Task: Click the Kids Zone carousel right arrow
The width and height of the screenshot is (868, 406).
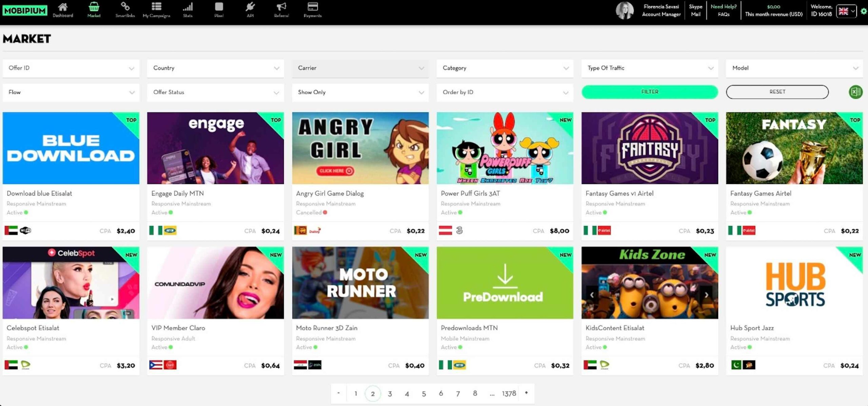Action: click(x=706, y=295)
